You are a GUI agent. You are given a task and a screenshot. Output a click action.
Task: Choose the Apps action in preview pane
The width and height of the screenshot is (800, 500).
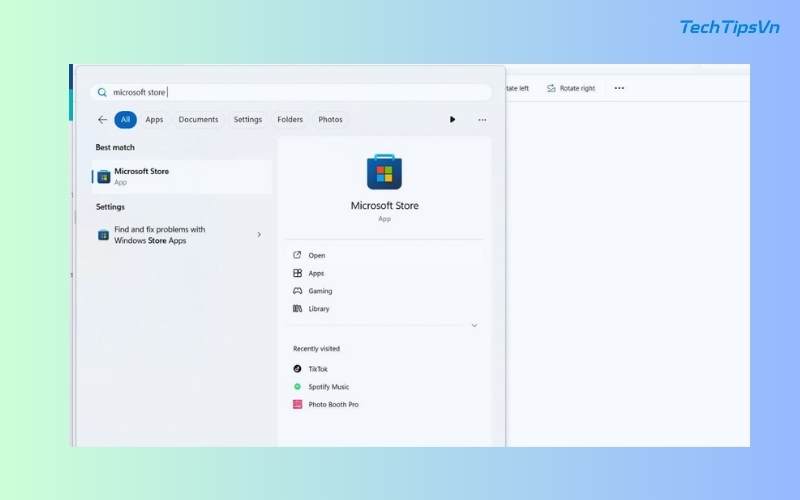[316, 273]
